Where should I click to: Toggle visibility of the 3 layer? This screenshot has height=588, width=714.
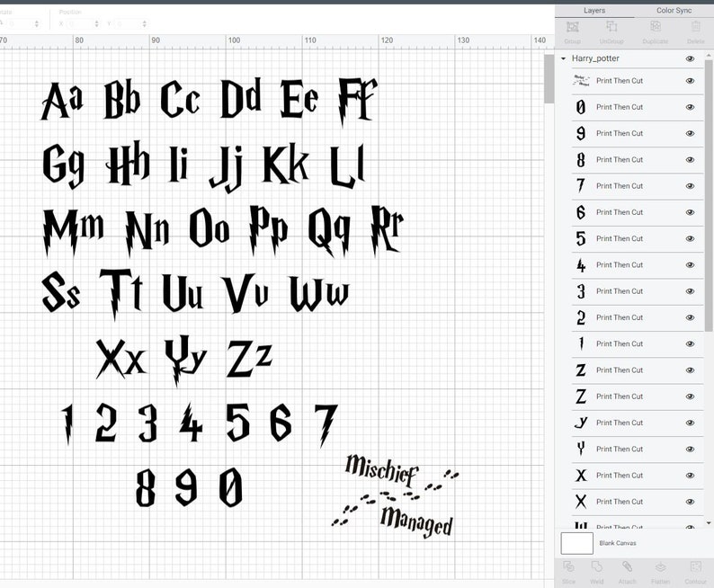[690, 291]
